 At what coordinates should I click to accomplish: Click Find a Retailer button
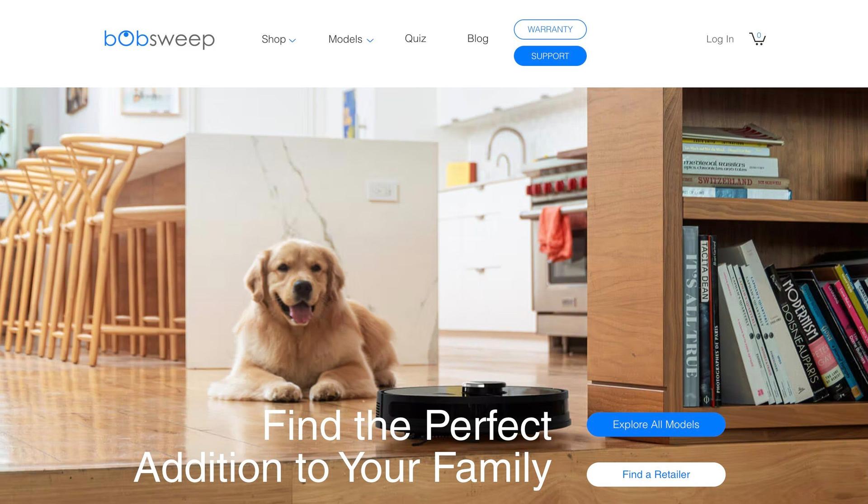coord(656,475)
